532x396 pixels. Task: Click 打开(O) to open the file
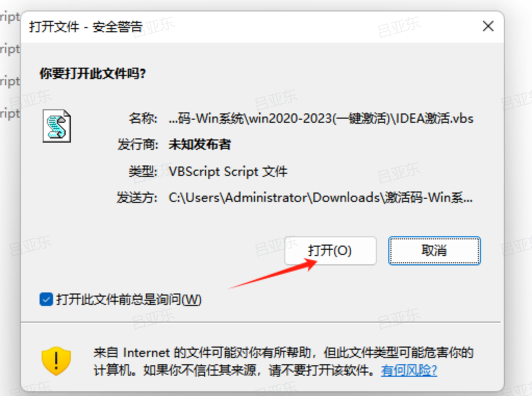(331, 251)
